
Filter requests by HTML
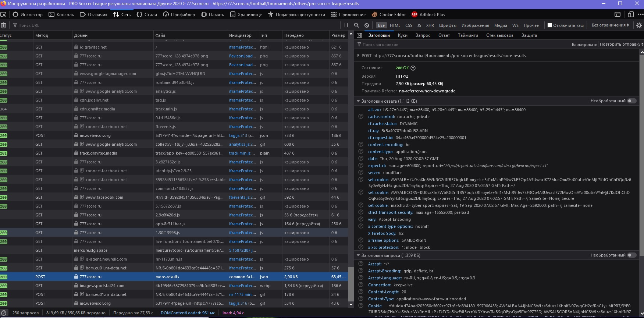click(395, 25)
